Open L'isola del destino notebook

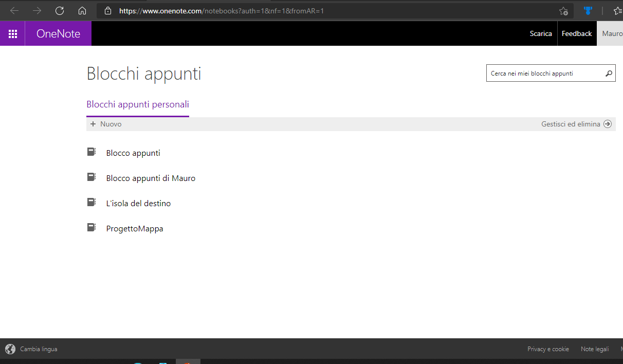click(x=138, y=203)
